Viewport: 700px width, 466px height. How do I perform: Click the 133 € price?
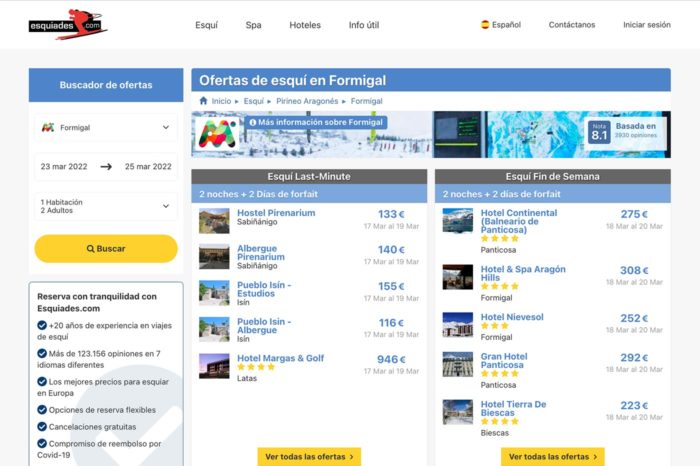coord(392,214)
